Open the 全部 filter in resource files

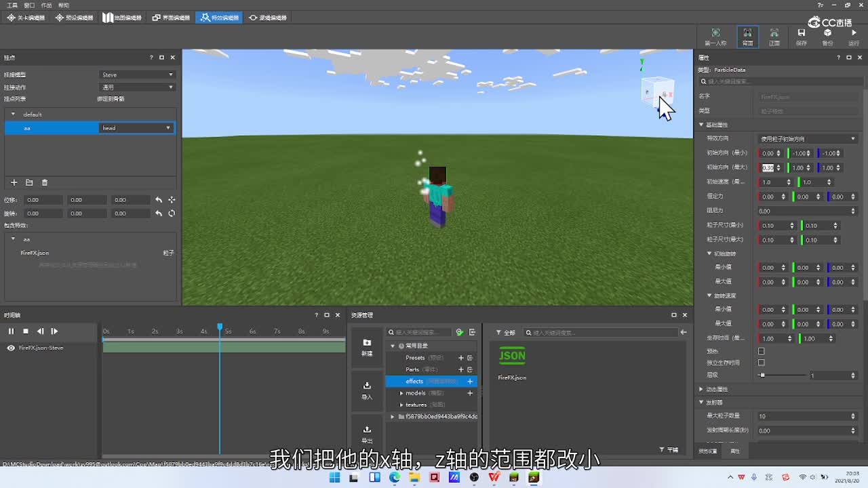(506, 333)
